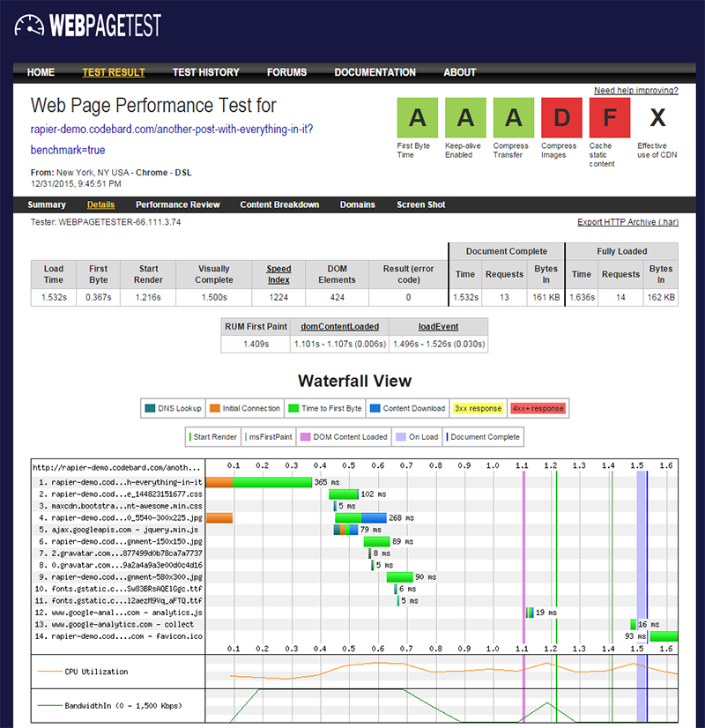This screenshot has width=705, height=728.
Task: Click the 268 ms bar of request 4
Action: (x=360, y=517)
